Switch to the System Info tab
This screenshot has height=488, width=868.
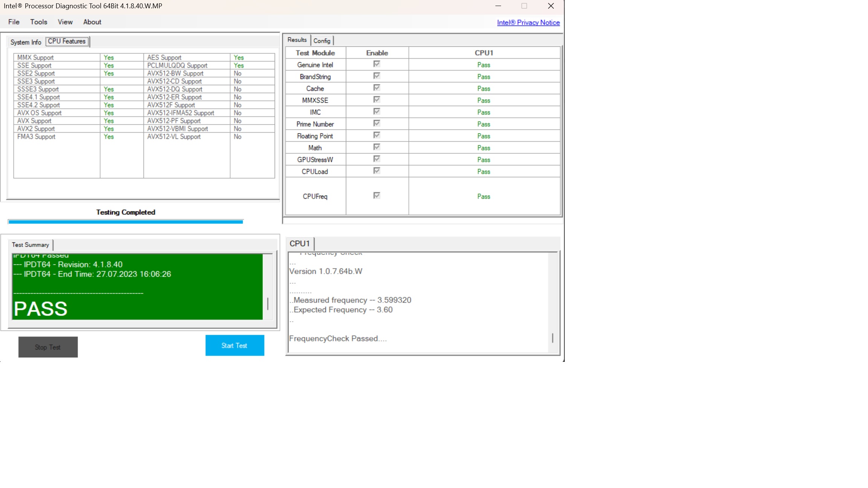point(26,42)
